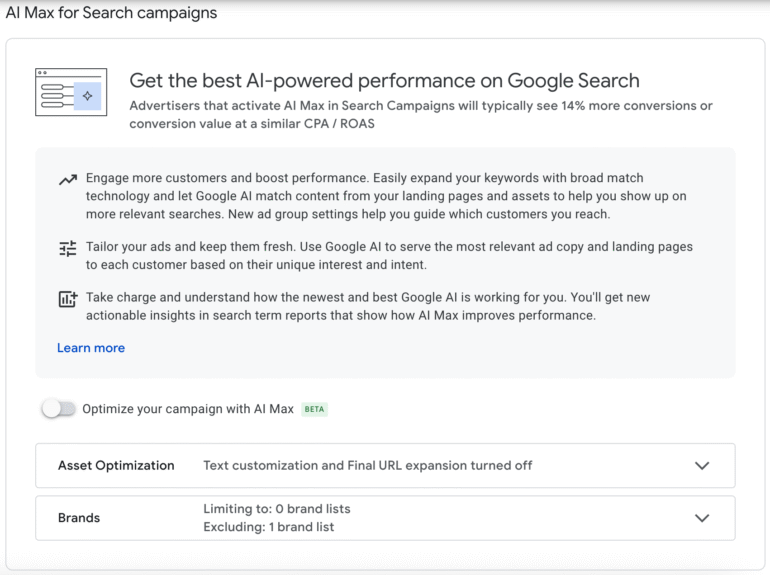Click the 'Tailor your ads and keep them fresh' paragraph
770x575 pixels.
(x=389, y=255)
